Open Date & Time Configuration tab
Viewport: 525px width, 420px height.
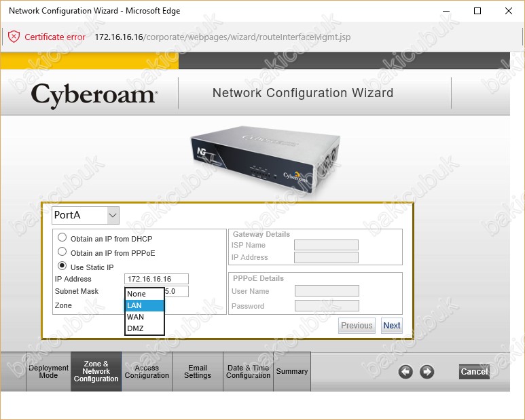click(248, 372)
